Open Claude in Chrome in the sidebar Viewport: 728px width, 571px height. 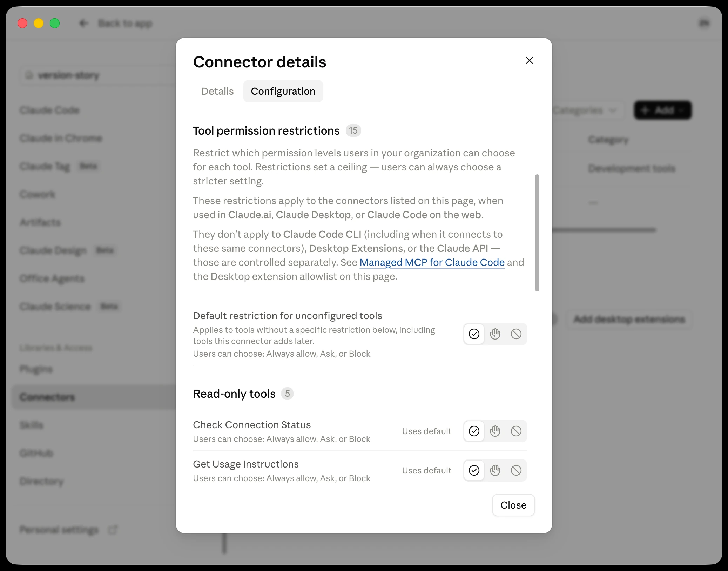click(x=61, y=138)
